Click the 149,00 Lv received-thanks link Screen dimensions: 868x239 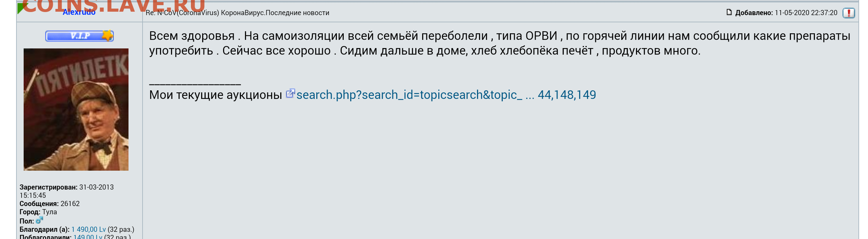pyautogui.click(x=88, y=237)
